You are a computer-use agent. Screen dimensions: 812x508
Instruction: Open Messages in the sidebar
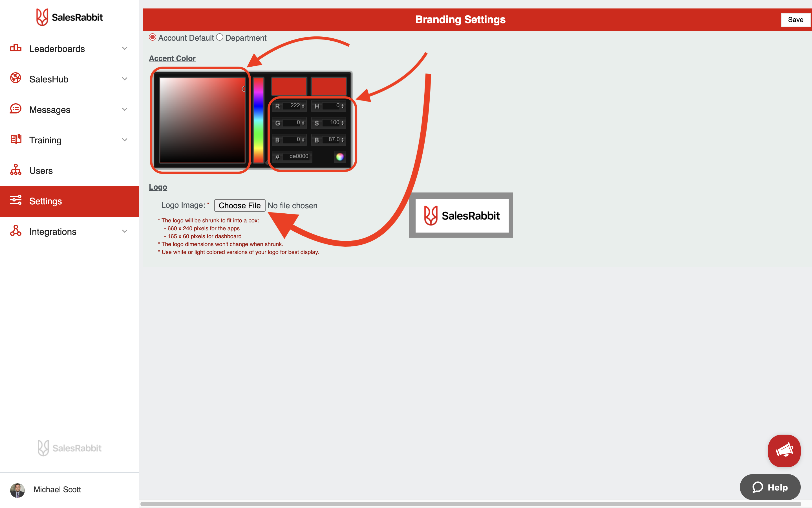69,110
